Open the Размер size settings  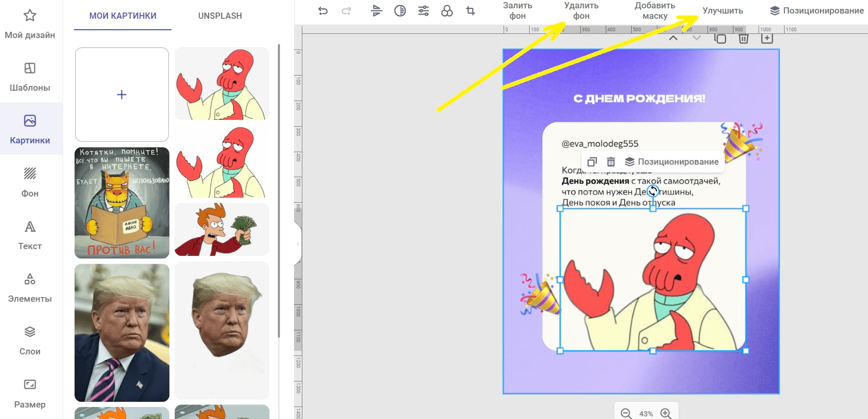[30, 393]
